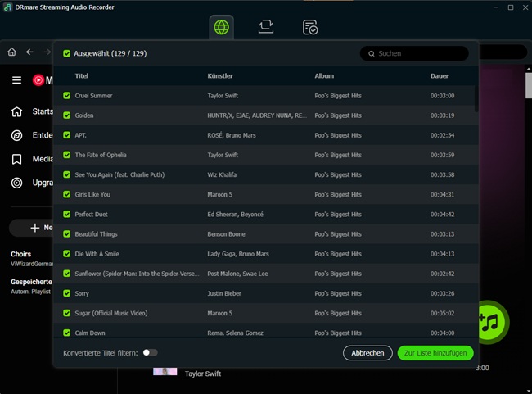
Task: Select the Cruel Summer title text
Action: [93, 96]
